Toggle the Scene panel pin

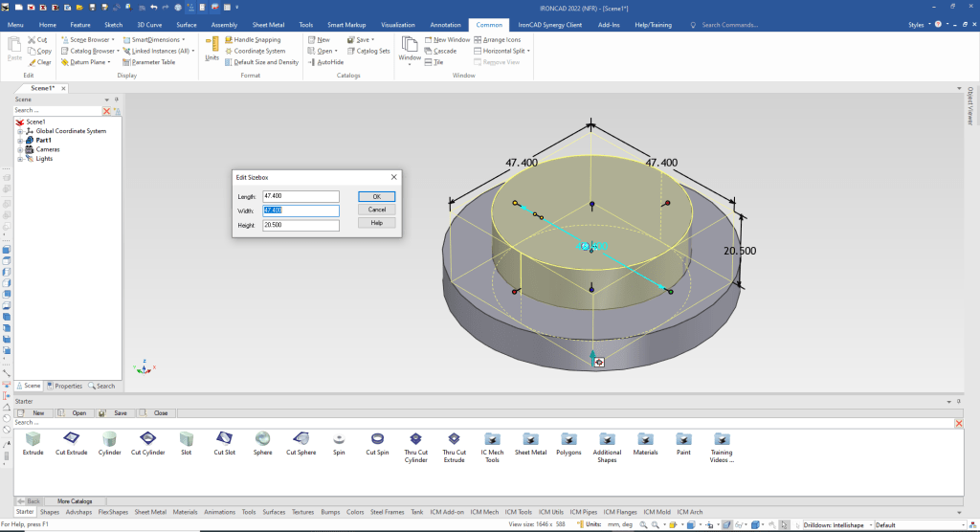pos(116,99)
